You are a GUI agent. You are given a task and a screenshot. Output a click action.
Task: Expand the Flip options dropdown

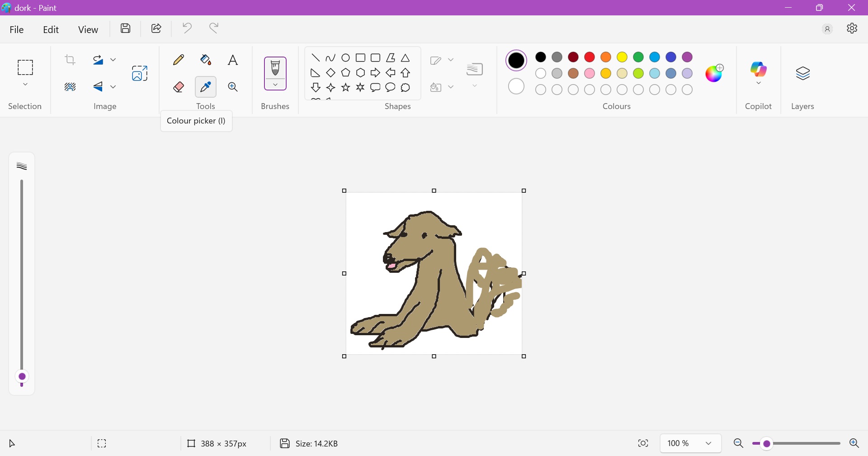[x=113, y=87]
